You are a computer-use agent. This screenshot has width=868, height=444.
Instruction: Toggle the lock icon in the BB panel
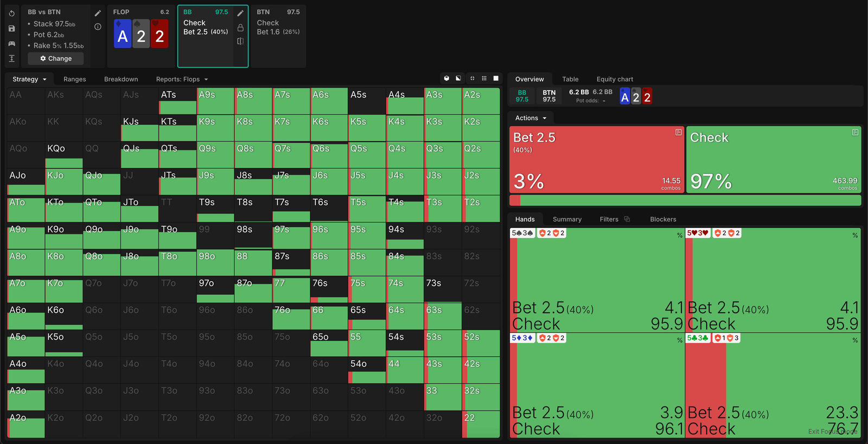pyautogui.click(x=240, y=28)
